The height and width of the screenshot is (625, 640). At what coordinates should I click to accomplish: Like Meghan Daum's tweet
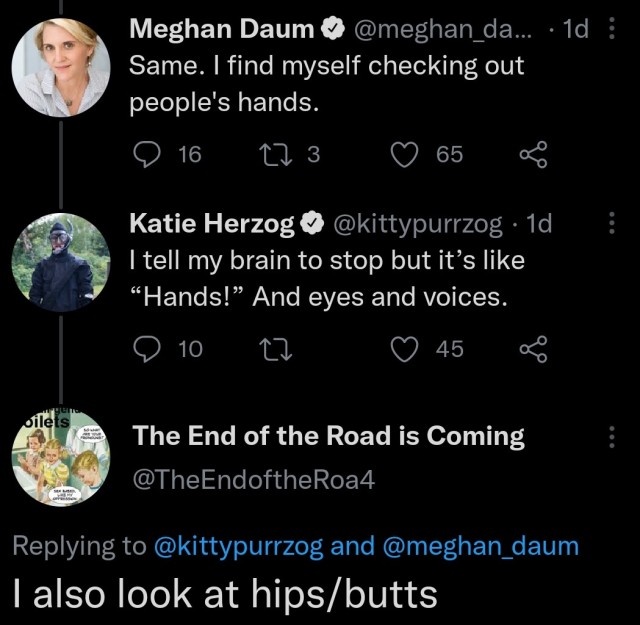pyautogui.click(x=405, y=153)
